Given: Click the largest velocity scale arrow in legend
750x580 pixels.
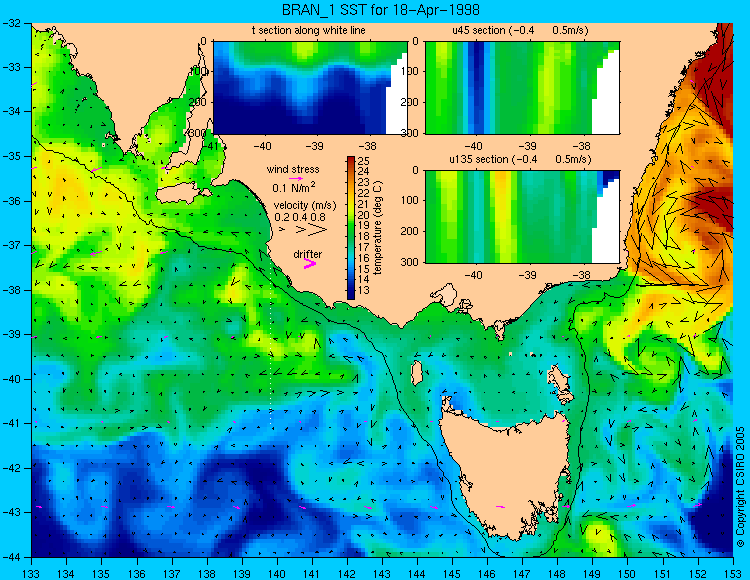Looking at the screenshot, I should (x=318, y=230).
